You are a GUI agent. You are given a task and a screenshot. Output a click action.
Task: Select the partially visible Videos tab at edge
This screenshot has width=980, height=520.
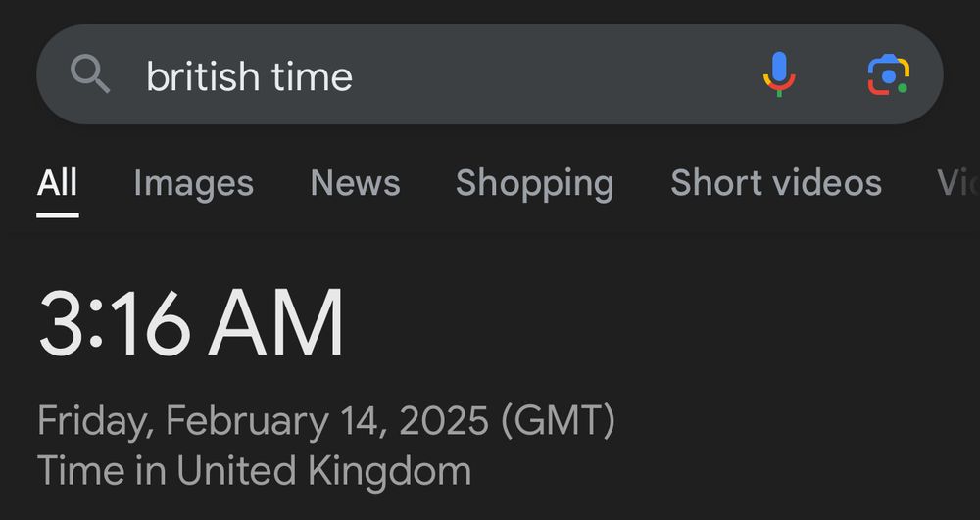point(958,183)
